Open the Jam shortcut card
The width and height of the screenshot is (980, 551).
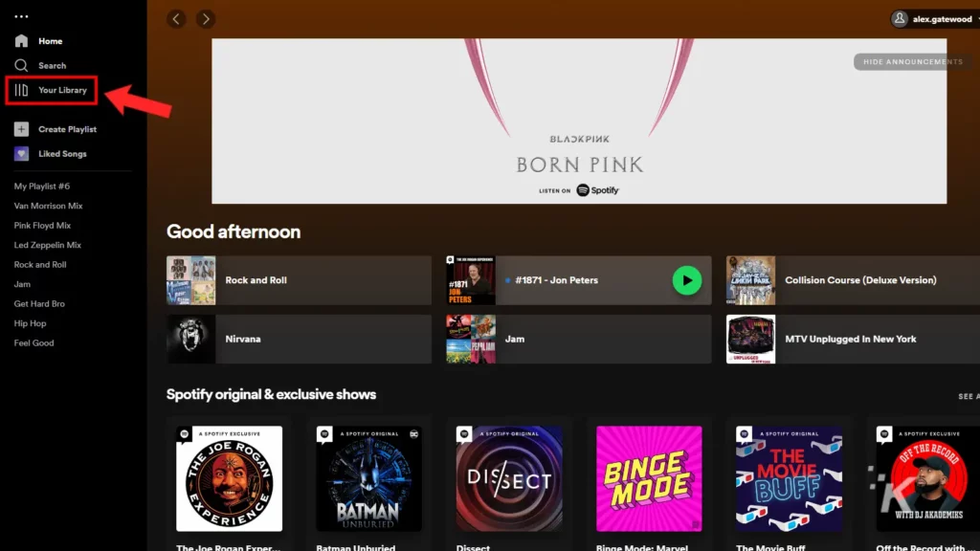pos(579,340)
